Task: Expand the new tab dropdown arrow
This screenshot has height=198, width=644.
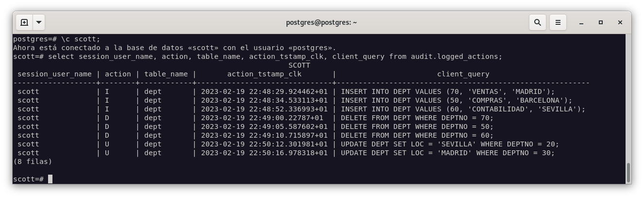Action: 39,22
